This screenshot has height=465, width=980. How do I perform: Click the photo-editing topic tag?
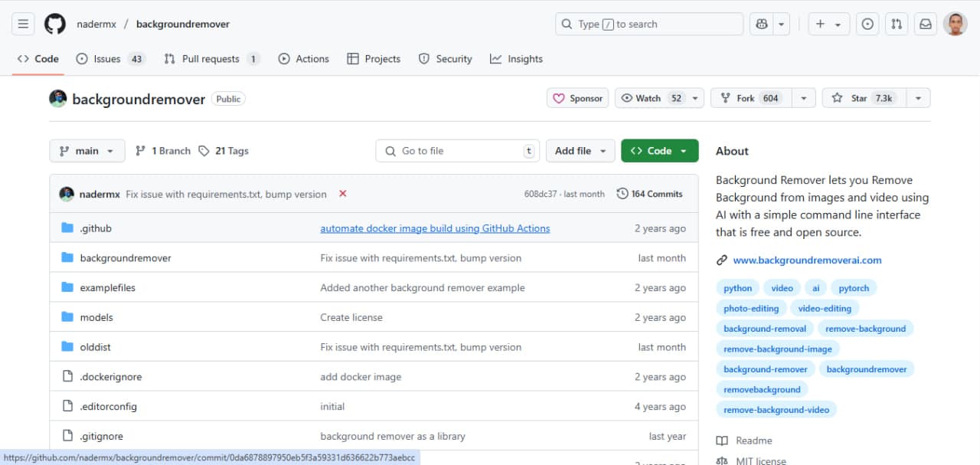point(751,308)
